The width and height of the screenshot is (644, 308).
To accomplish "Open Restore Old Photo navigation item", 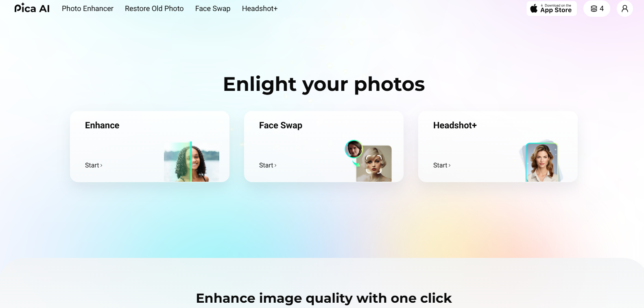I will (154, 9).
